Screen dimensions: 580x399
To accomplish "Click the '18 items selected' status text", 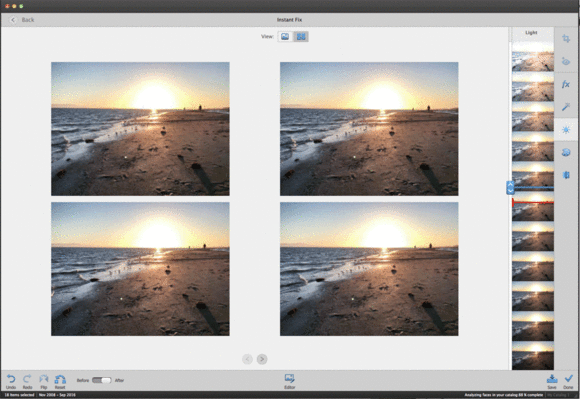I will click(19, 395).
